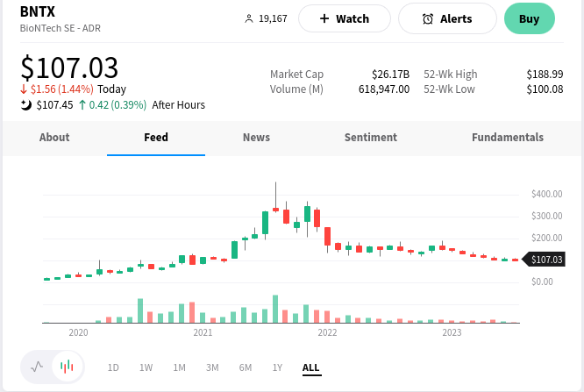Switch chart to 1Y range

click(277, 367)
